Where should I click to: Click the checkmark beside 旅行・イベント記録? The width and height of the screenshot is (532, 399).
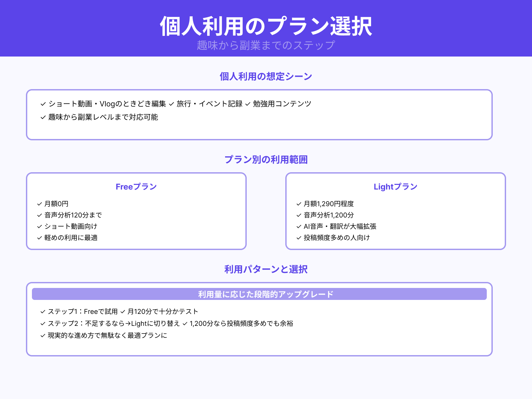(x=171, y=103)
